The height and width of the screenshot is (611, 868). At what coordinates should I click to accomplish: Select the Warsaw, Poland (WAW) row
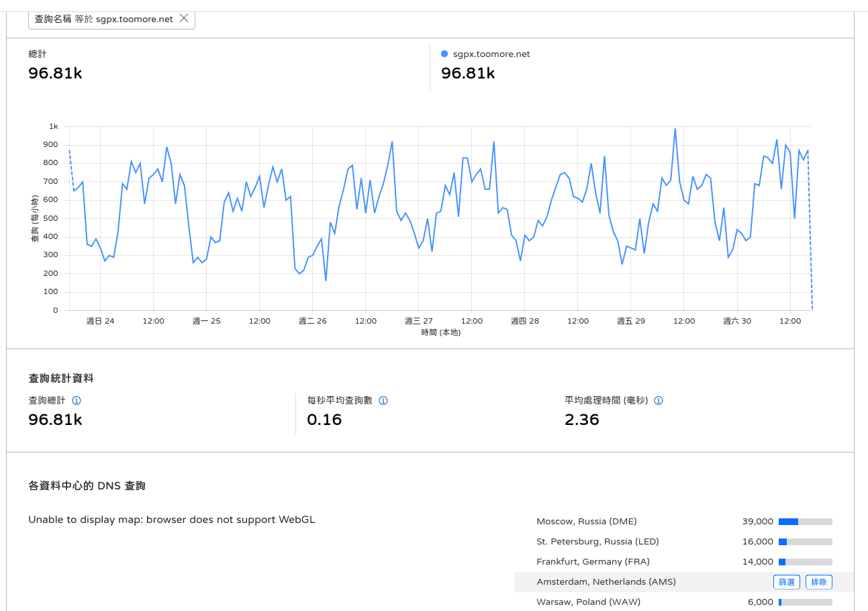pos(684,602)
